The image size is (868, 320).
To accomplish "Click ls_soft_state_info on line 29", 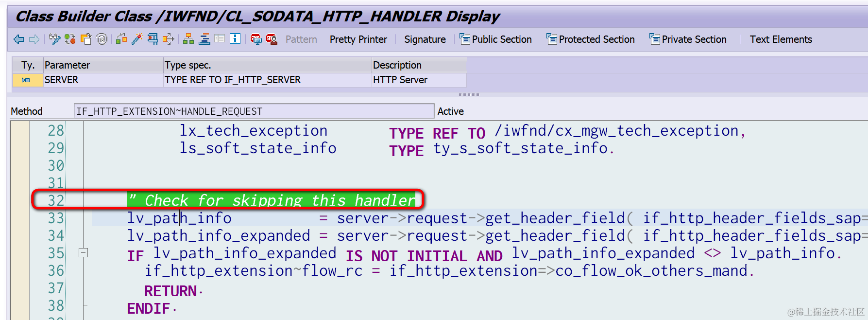I will (x=258, y=148).
